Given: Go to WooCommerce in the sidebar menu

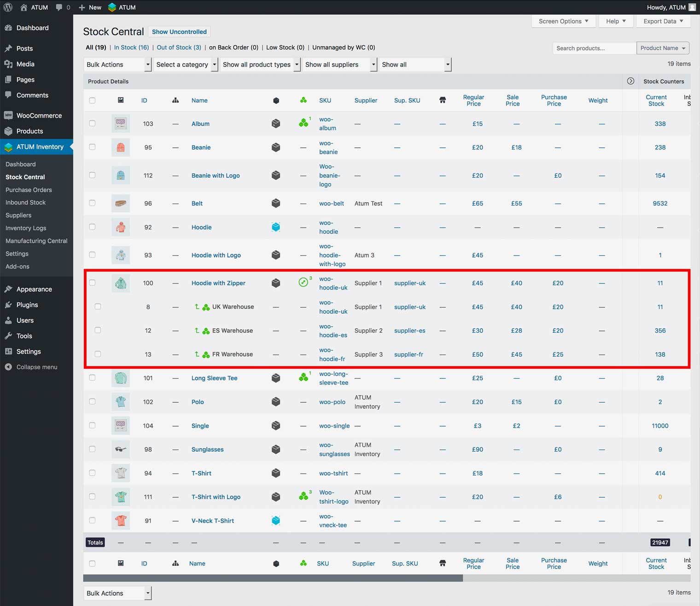Looking at the screenshot, I should click(39, 116).
